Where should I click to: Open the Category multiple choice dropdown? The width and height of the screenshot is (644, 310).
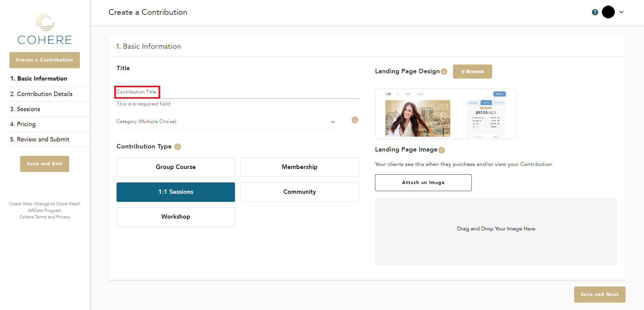(226, 122)
